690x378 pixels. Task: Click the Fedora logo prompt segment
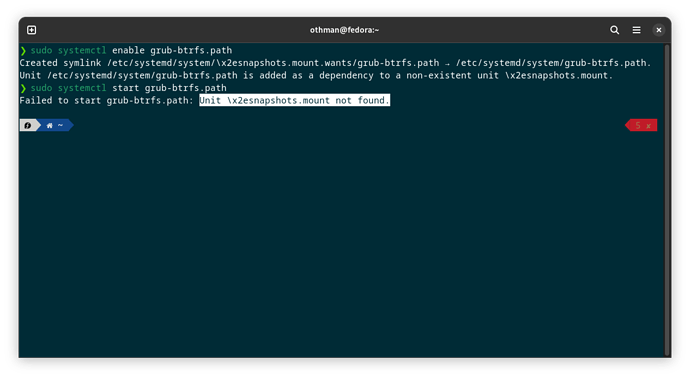28,125
